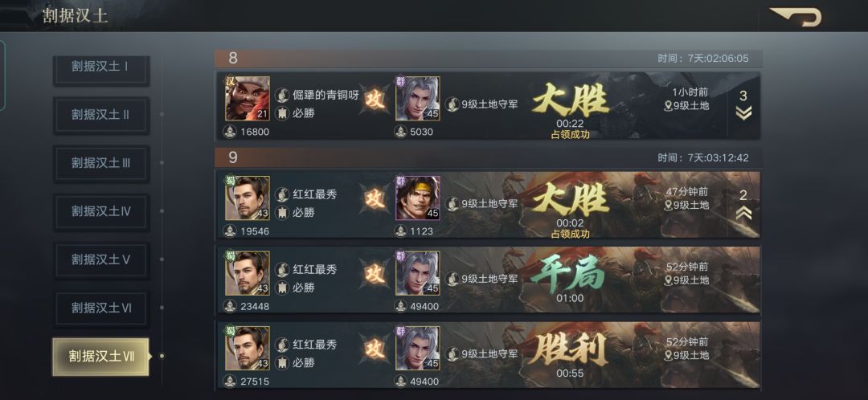Open the 平局 draw battle report
This screenshot has height=400, width=868.
pos(488,280)
